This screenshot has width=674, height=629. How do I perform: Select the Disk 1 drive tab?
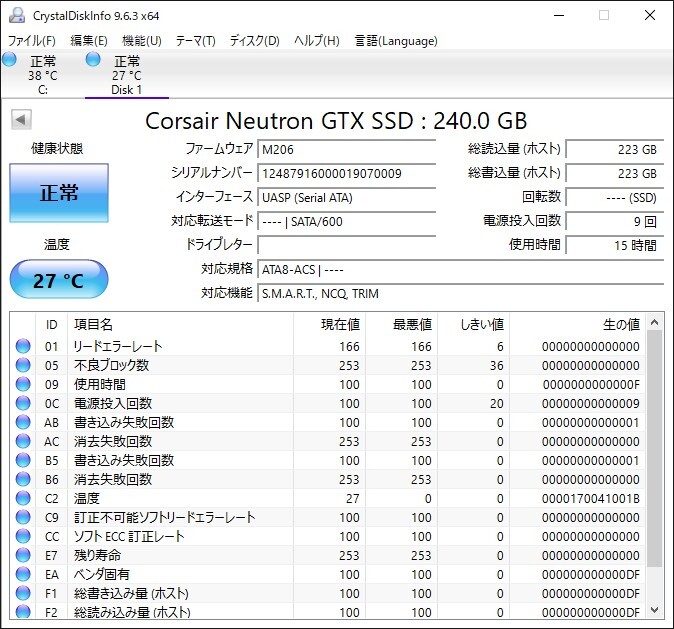[127, 75]
